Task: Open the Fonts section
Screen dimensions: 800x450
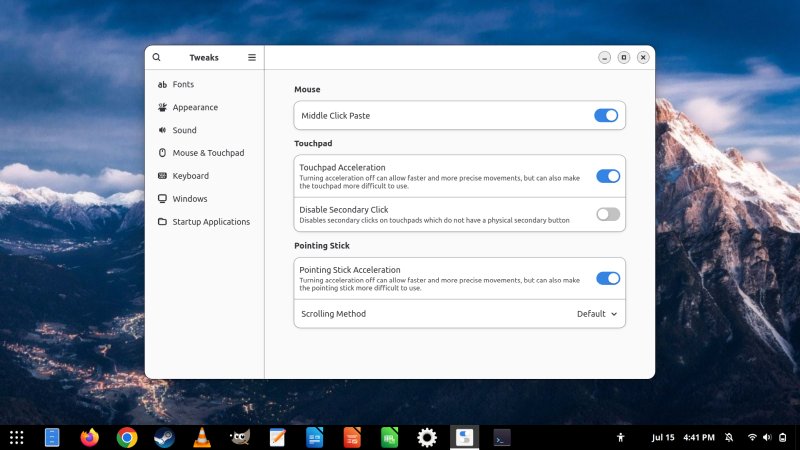Action: [183, 85]
